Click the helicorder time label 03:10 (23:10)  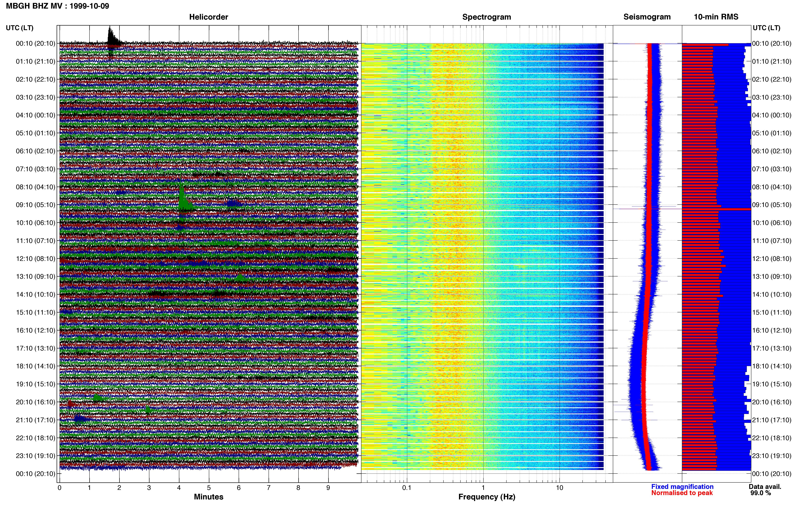click(36, 97)
